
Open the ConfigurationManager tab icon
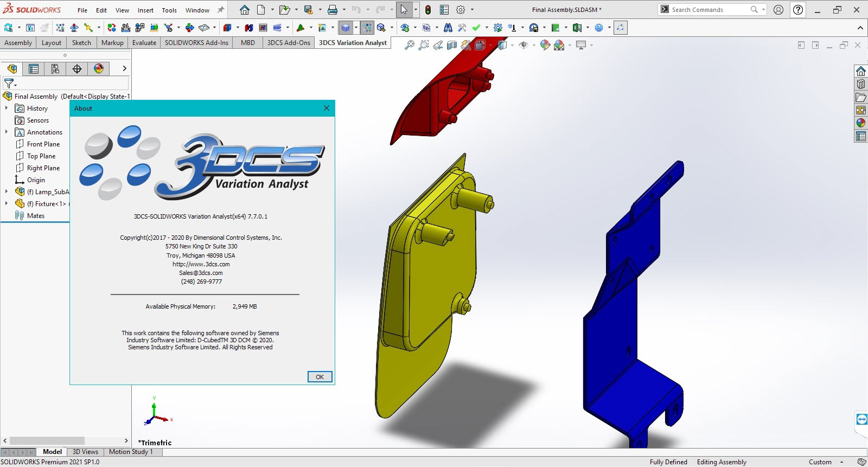click(x=55, y=68)
